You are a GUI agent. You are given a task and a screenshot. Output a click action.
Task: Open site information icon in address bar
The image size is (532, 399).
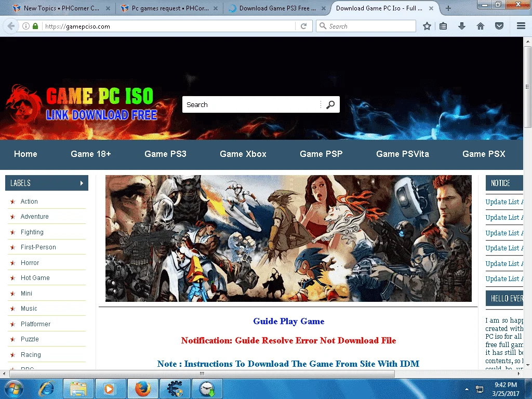coord(26,26)
